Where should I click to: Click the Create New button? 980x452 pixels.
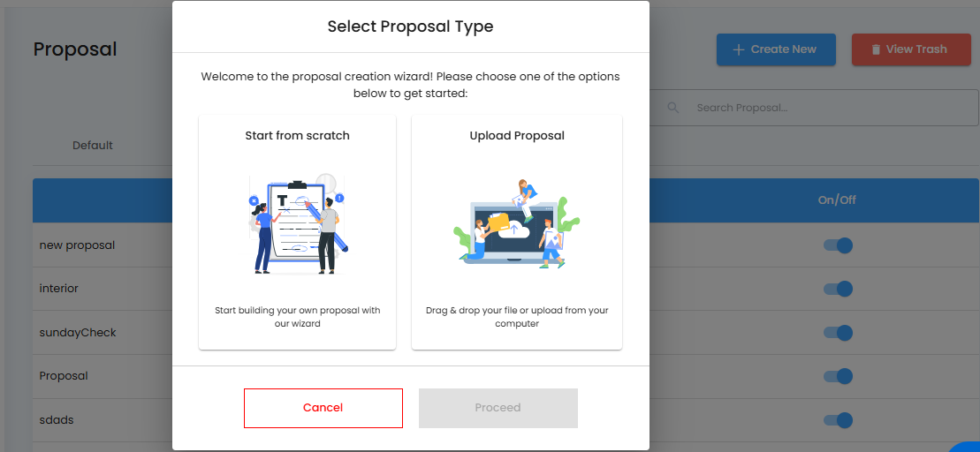click(x=776, y=49)
